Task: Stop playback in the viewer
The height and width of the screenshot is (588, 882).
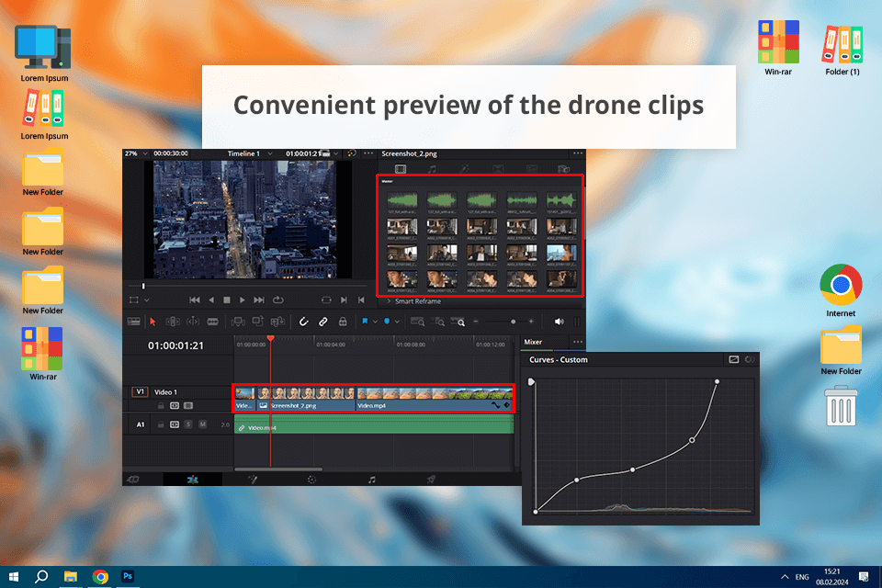Action: [x=227, y=300]
